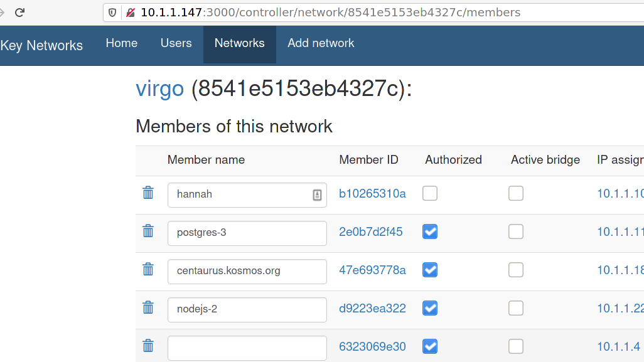Delete member hannah with trash icon
The width and height of the screenshot is (644, 362).
click(x=148, y=193)
